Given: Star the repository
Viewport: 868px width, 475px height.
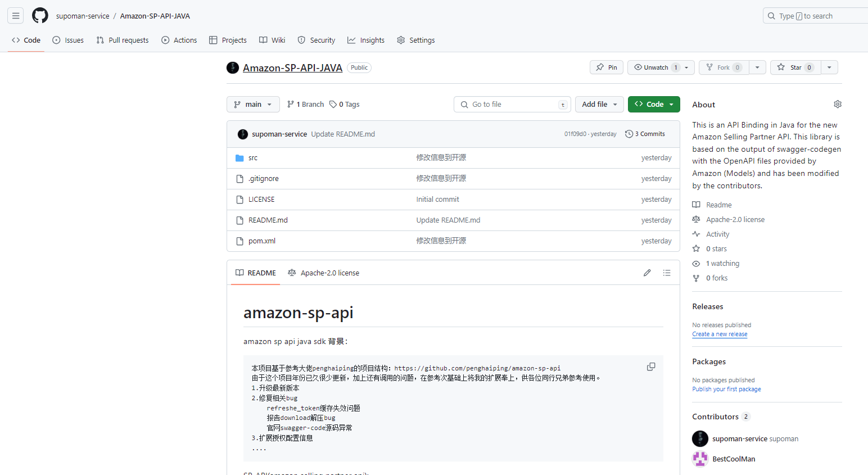Looking at the screenshot, I should point(795,67).
